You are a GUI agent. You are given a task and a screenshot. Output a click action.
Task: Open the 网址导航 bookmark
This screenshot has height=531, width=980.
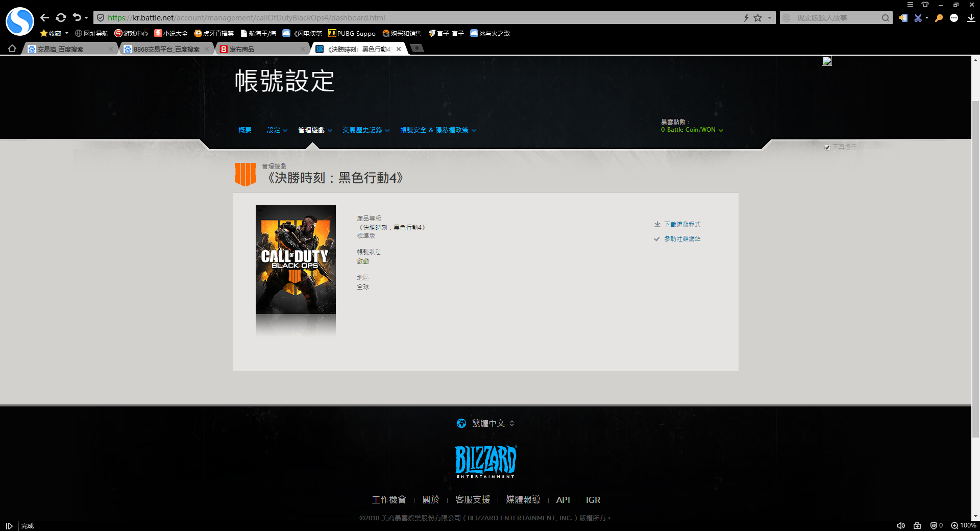91,33
